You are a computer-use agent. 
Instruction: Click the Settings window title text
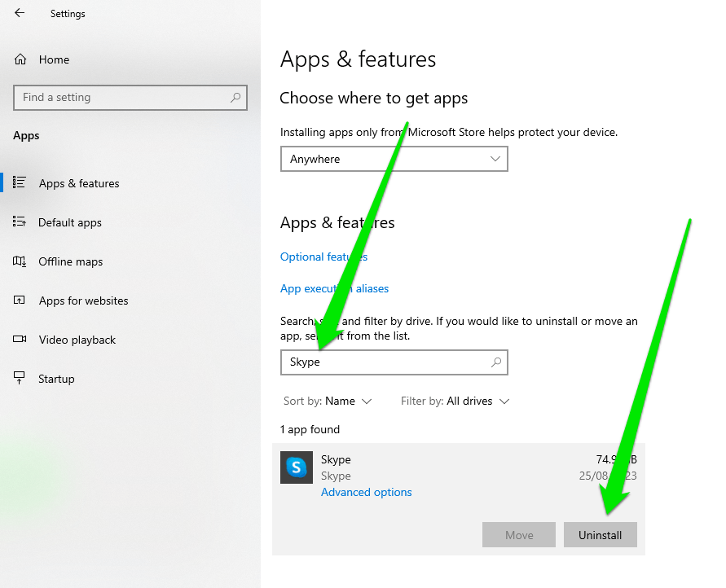(68, 14)
